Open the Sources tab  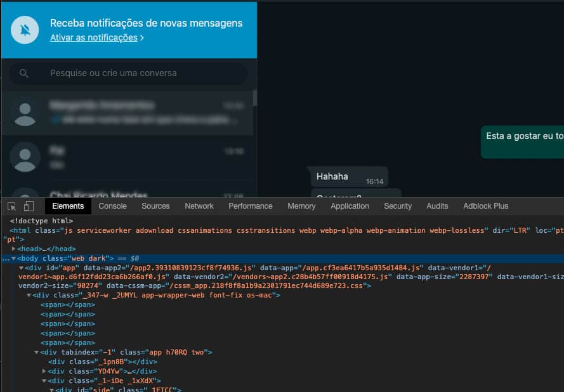[155, 206]
